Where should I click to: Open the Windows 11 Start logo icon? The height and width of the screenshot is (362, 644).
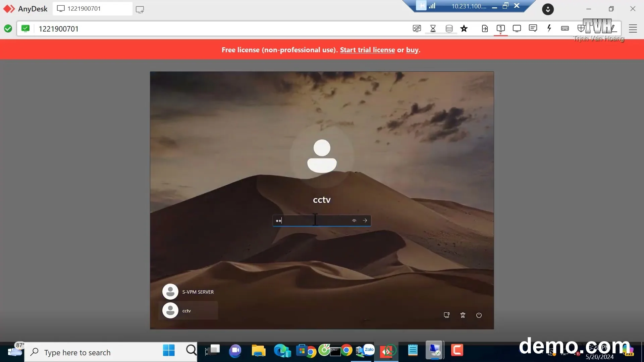pos(169,351)
